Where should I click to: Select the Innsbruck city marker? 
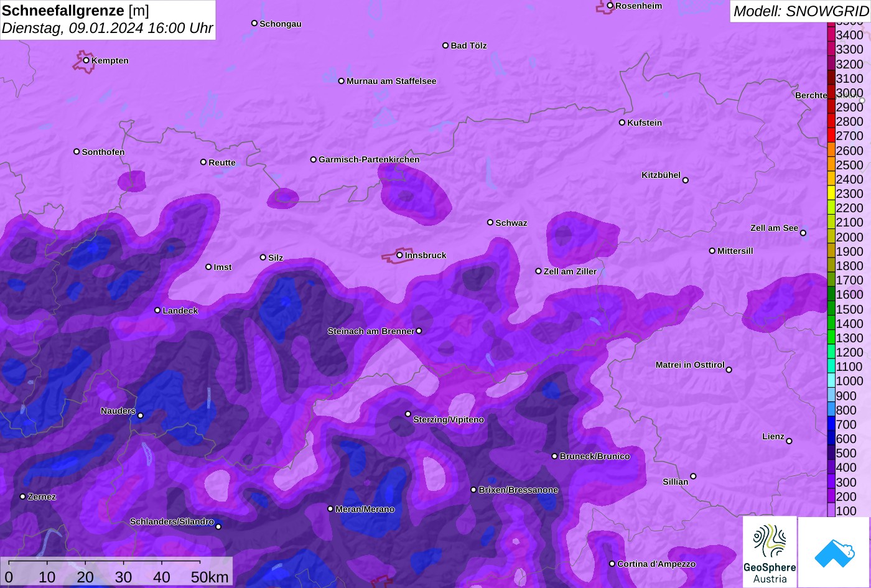(399, 255)
